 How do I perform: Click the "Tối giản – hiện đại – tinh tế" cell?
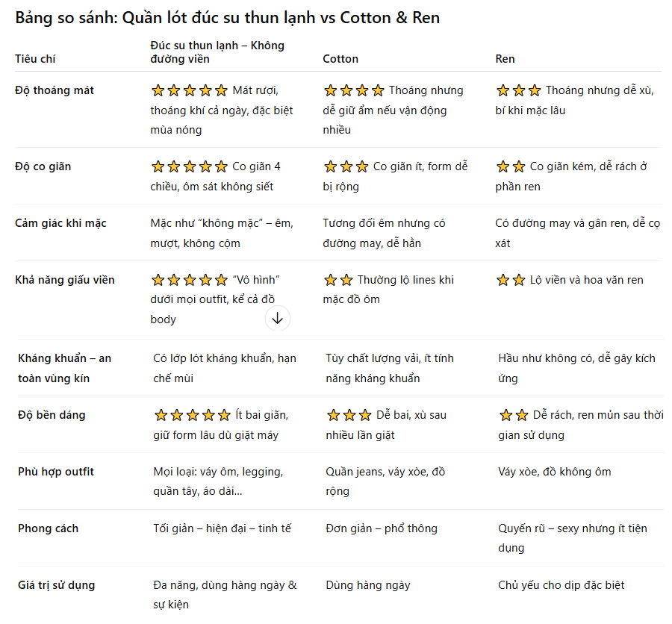point(222,528)
